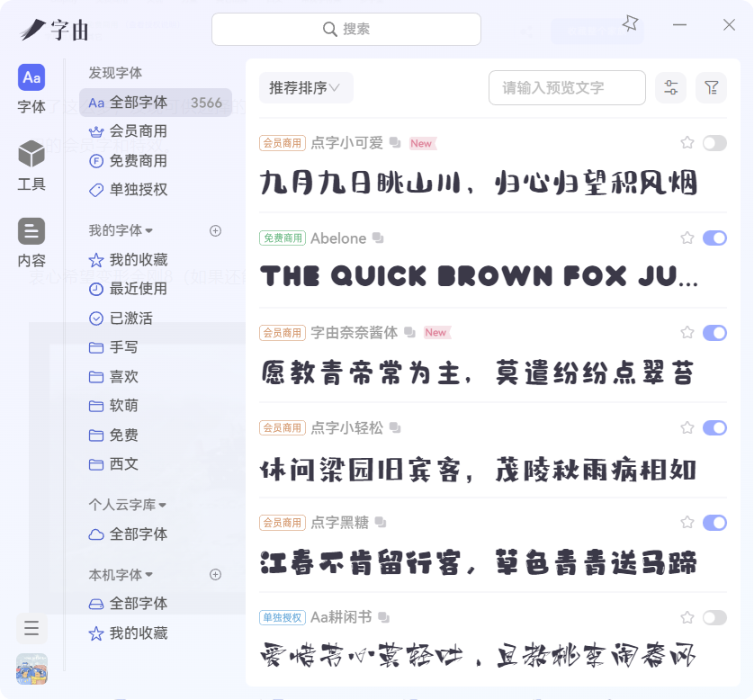Open preview settings slider icon
754x700 pixels.
point(670,88)
